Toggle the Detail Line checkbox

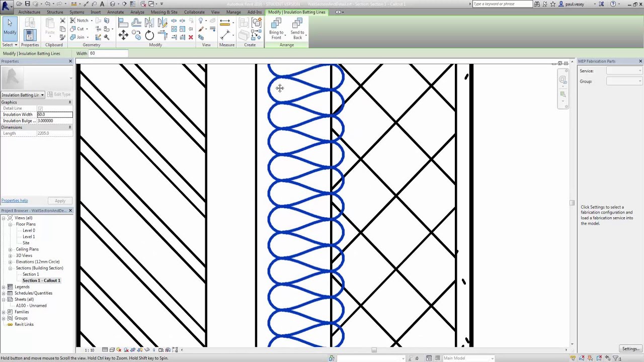pos(40,109)
